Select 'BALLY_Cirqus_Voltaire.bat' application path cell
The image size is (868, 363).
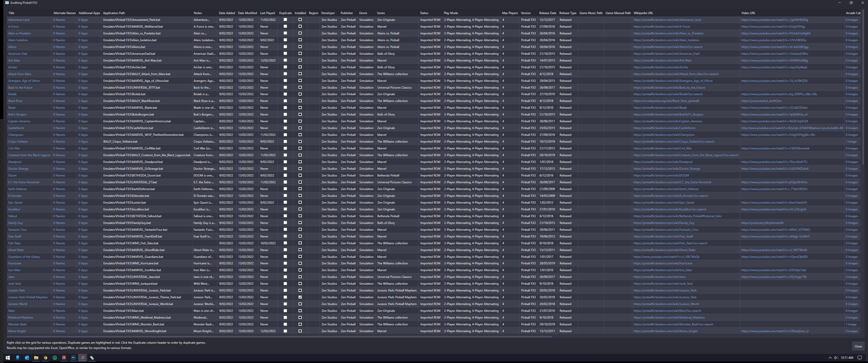pos(147,142)
